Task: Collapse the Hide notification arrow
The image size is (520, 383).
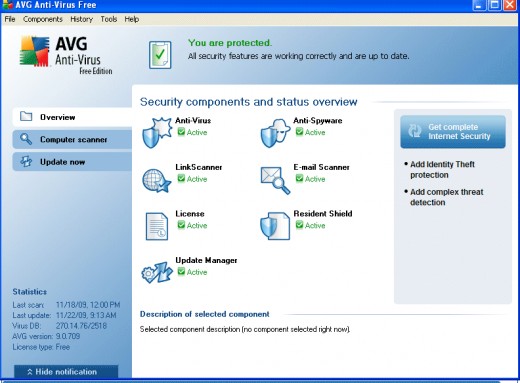Action: click(x=30, y=372)
